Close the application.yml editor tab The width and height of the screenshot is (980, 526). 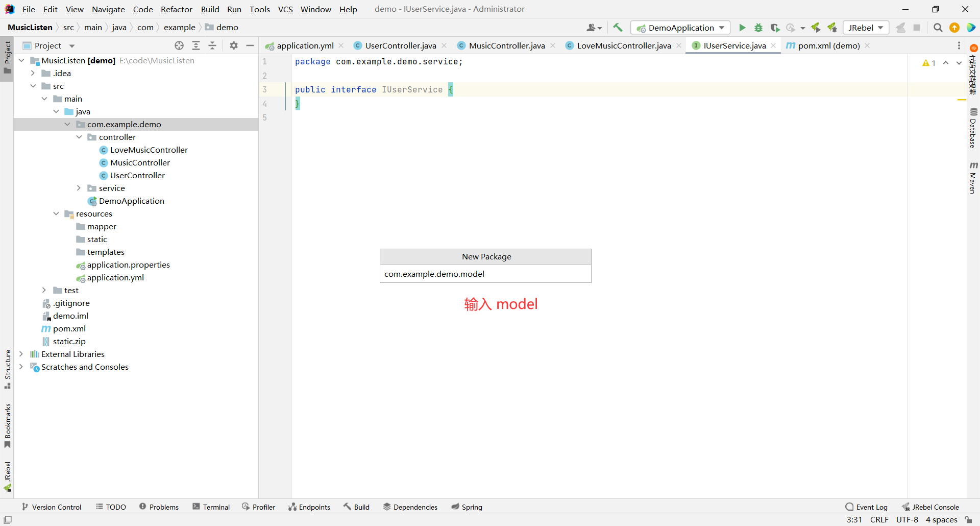(341, 45)
